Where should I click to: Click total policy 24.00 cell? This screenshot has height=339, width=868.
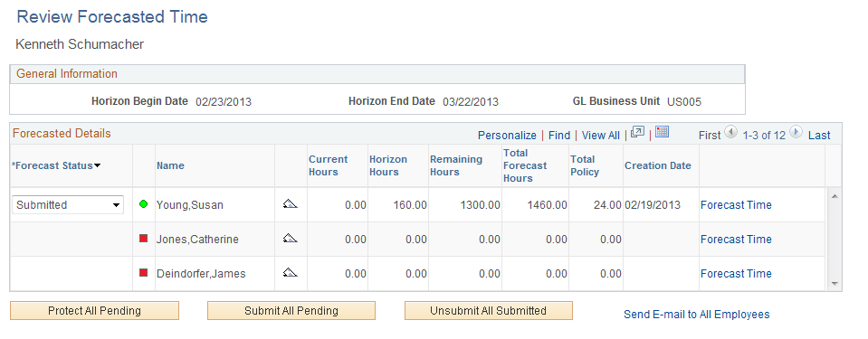click(x=607, y=204)
